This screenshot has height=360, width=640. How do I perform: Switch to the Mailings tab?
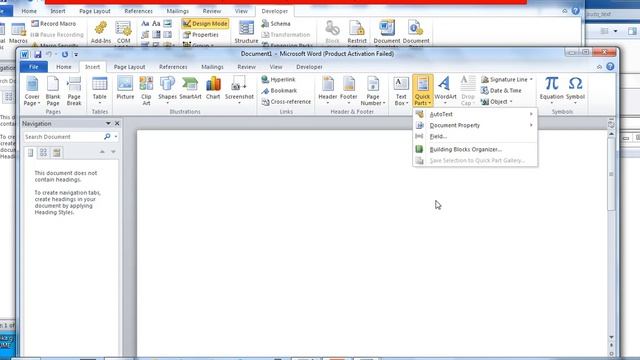212,67
